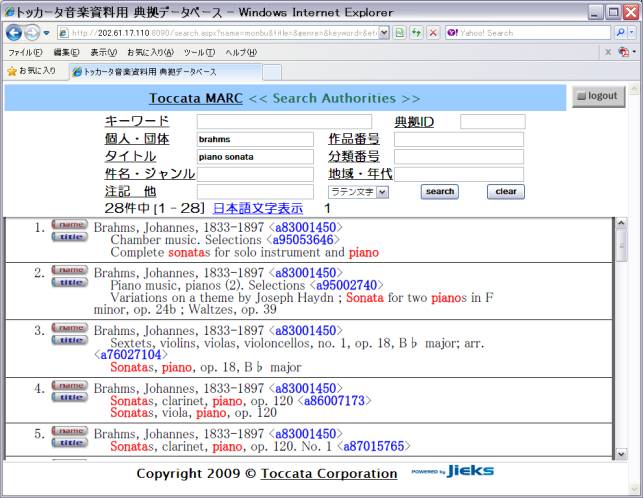Open the address bar URL dropdown

(384, 33)
